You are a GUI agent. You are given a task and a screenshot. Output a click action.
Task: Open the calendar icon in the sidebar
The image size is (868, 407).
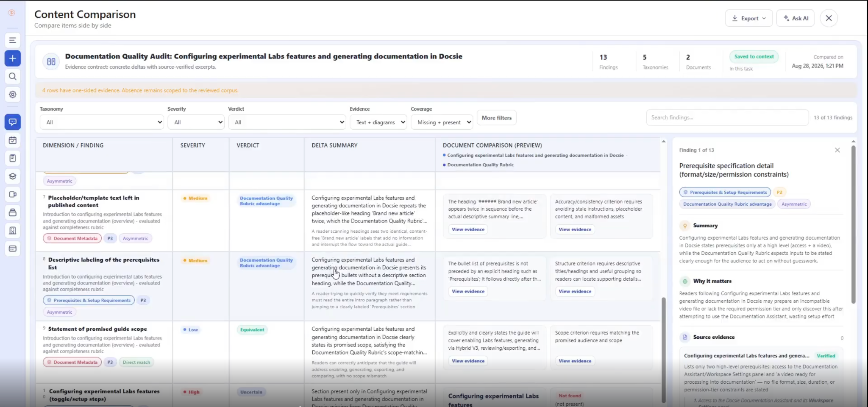(13, 140)
